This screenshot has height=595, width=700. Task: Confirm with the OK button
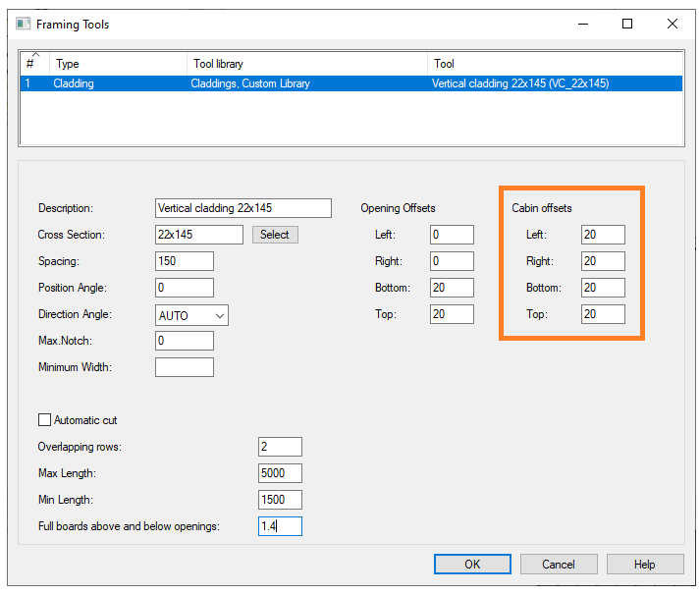tap(472, 564)
